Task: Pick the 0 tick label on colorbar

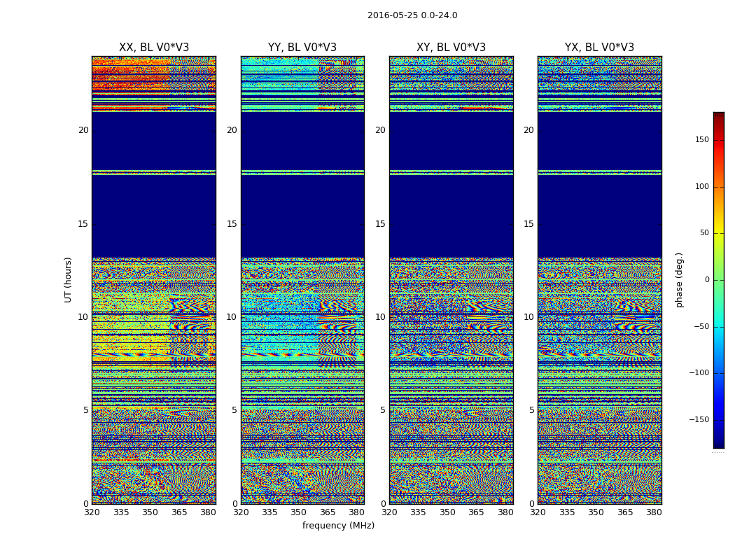Action: click(x=706, y=280)
